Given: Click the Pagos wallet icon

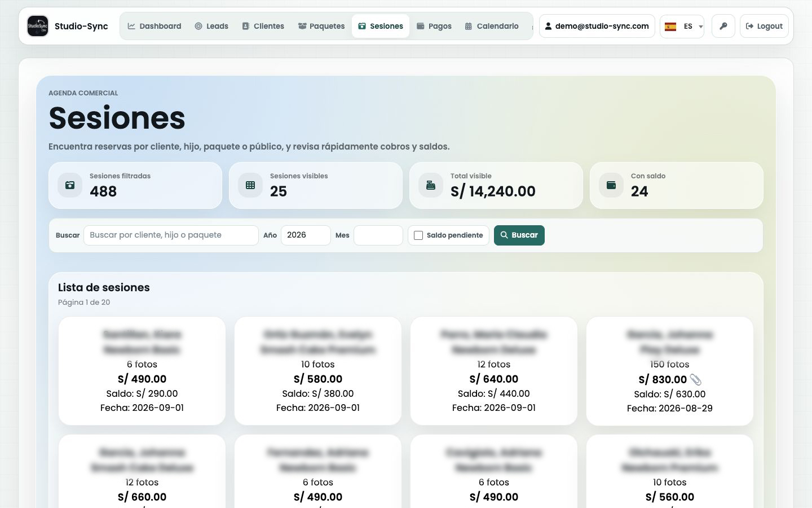Looking at the screenshot, I should [420, 26].
